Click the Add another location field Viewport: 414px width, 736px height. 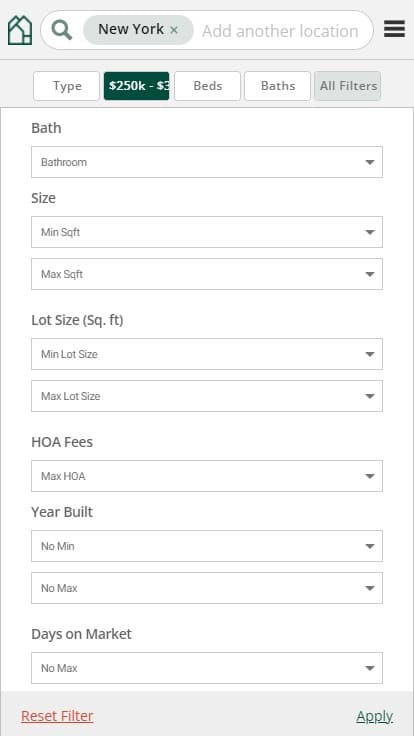(x=280, y=31)
